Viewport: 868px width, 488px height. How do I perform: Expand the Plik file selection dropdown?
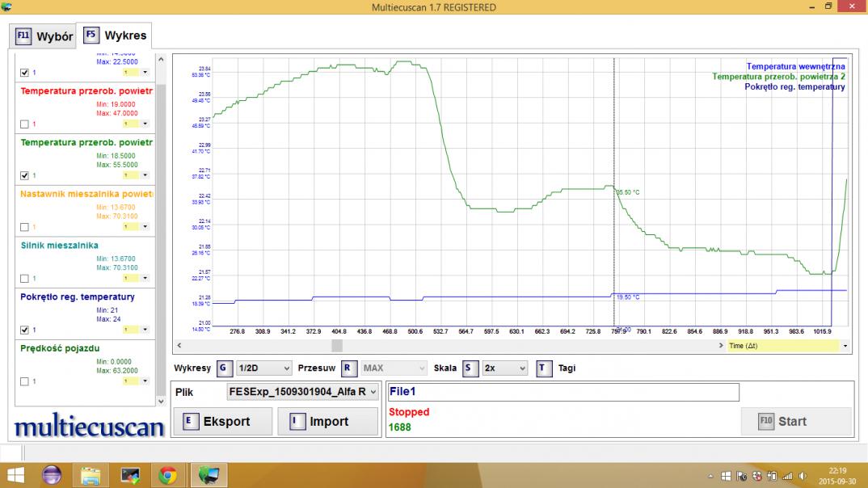point(302,393)
